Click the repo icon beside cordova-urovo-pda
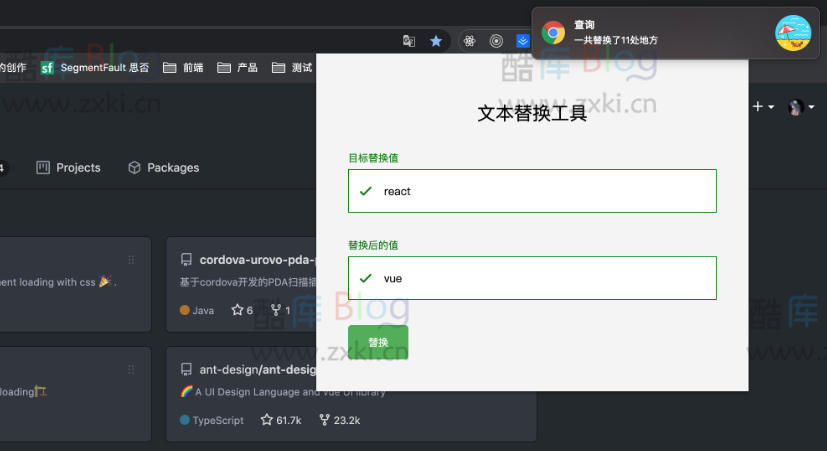 [186, 260]
